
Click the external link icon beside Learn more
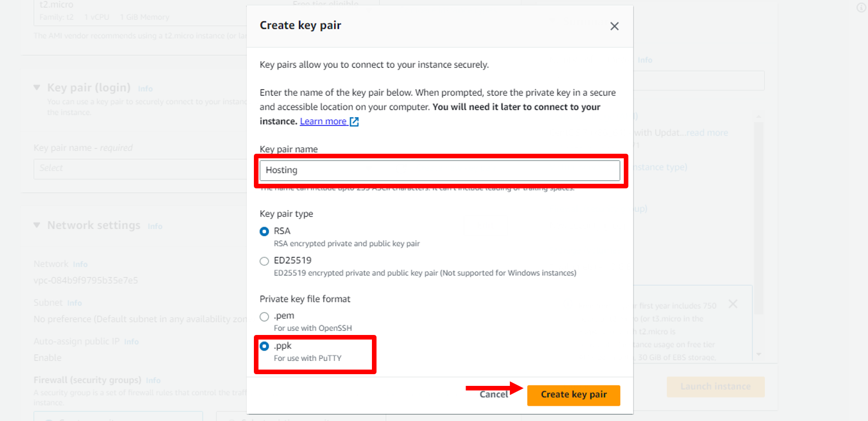click(x=354, y=122)
